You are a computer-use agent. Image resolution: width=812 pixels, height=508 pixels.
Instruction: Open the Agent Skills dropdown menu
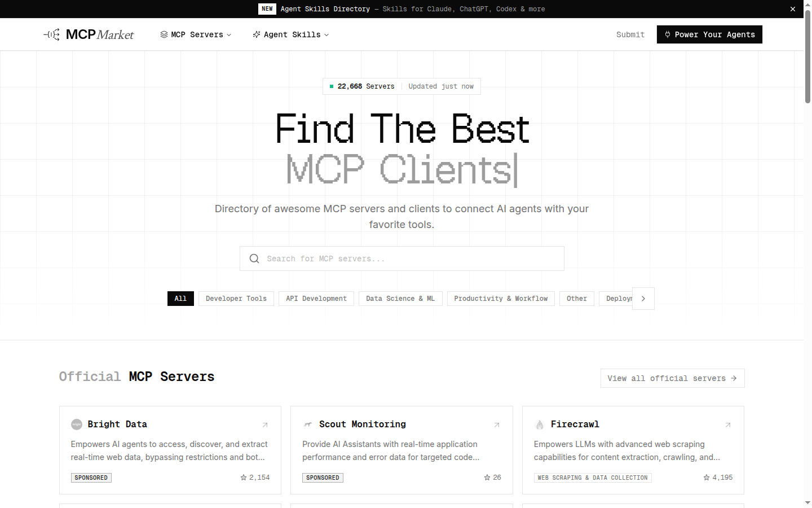[290, 34]
